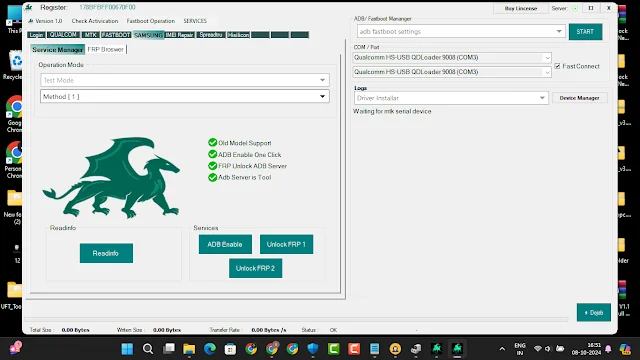Image resolution: width=640 pixels, height=360 pixels.
Task: Select the Person Chrome desktop shortcut
Action: click(14, 160)
